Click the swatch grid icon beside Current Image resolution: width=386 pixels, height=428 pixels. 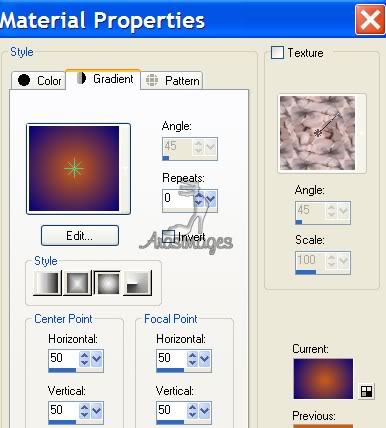[366, 391]
